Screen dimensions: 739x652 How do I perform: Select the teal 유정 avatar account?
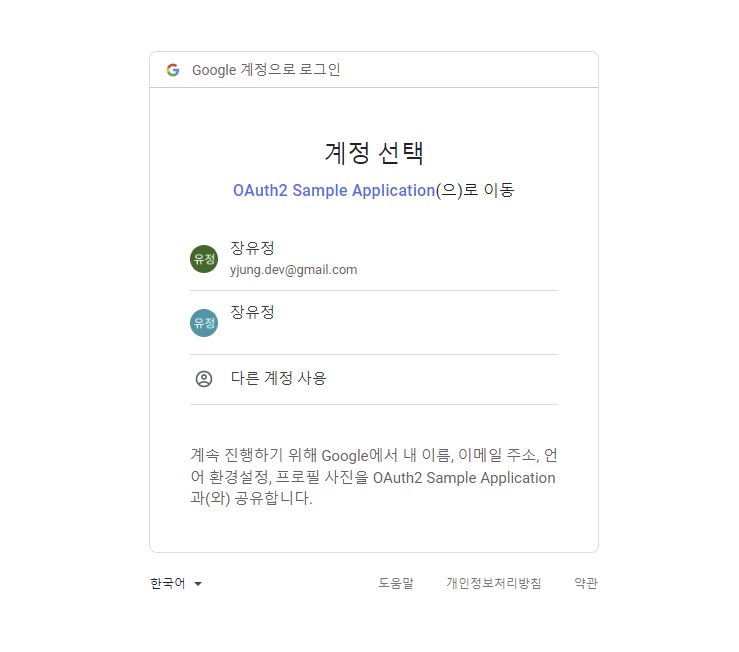pos(204,323)
